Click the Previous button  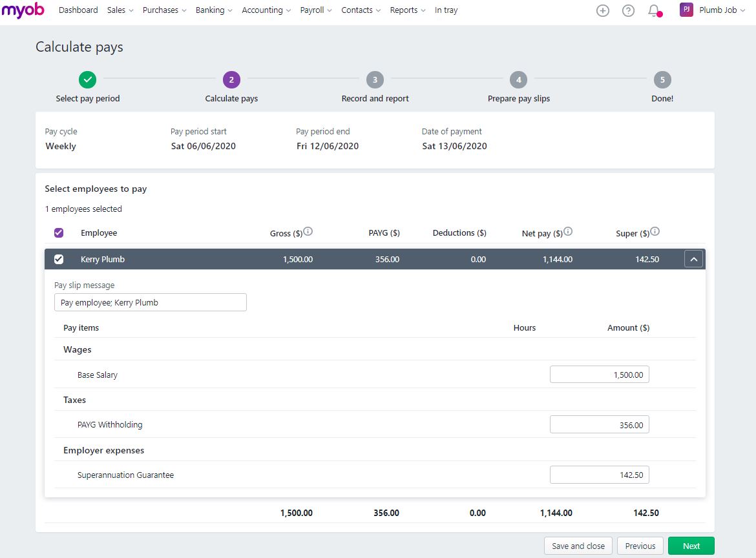click(x=640, y=545)
